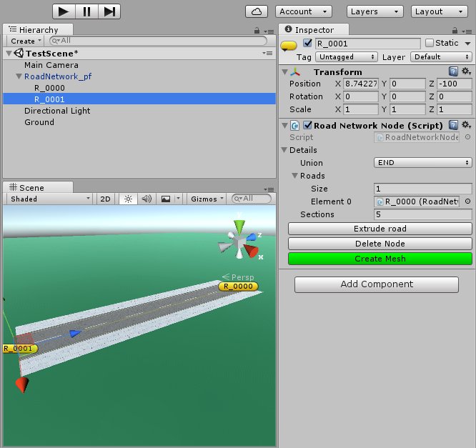Enable the Static checkbox
This screenshot has height=448, width=476.
pyautogui.click(x=430, y=43)
